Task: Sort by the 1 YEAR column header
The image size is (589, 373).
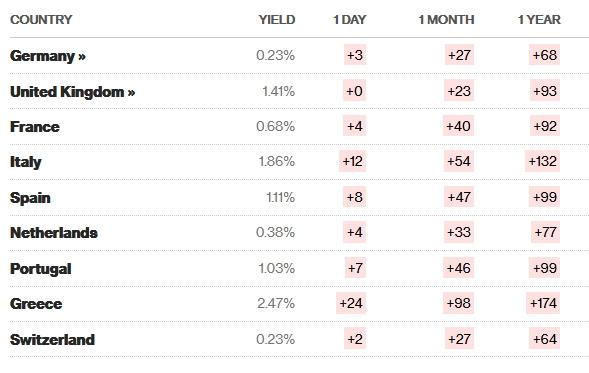Action: coord(539,20)
